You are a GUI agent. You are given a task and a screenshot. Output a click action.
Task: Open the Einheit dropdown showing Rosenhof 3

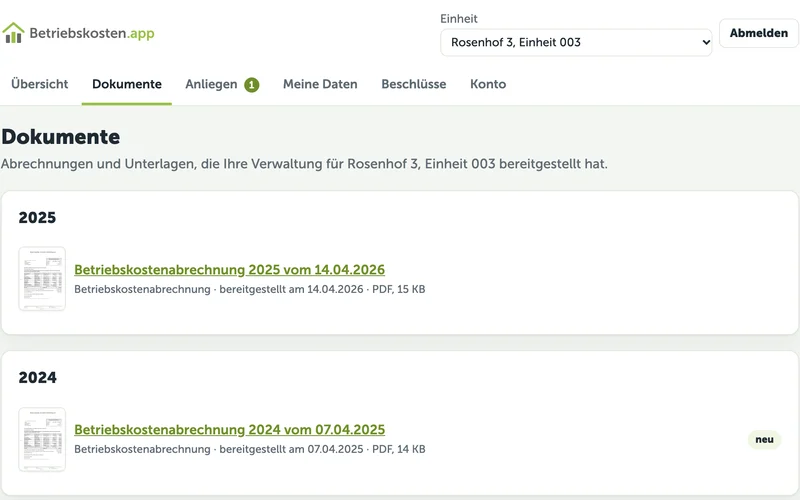(576, 42)
